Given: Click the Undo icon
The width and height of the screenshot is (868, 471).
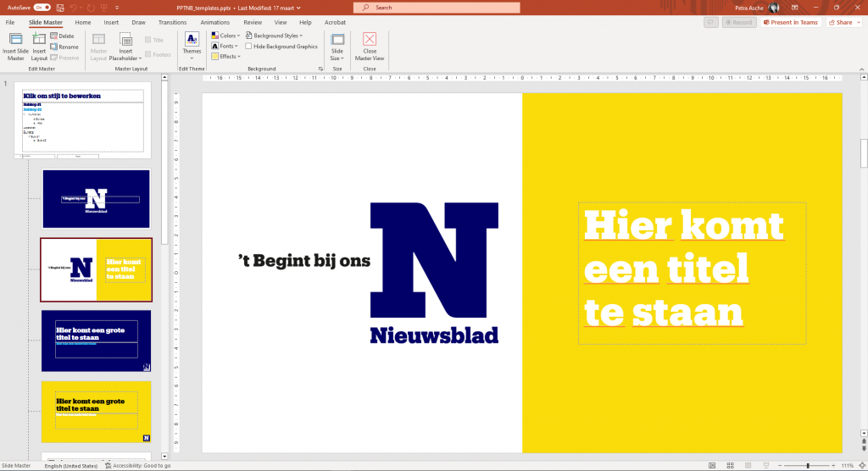Looking at the screenshot, I should tap(73, 8).
